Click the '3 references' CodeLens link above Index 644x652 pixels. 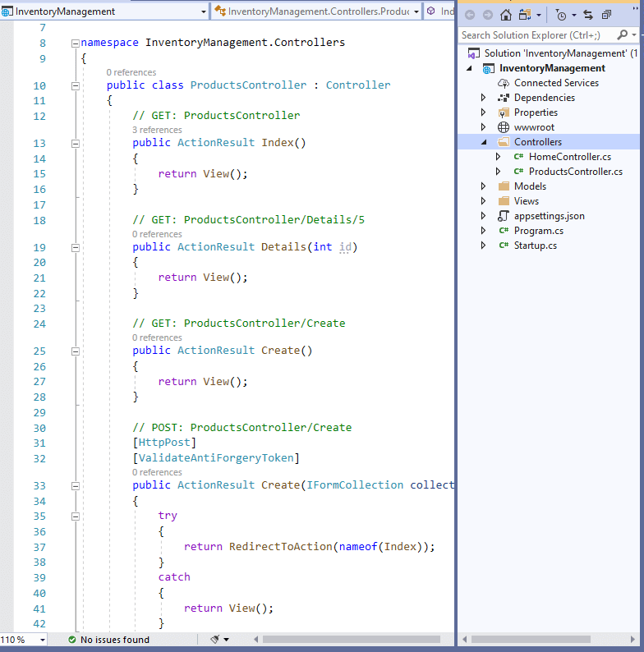(157, 130)
